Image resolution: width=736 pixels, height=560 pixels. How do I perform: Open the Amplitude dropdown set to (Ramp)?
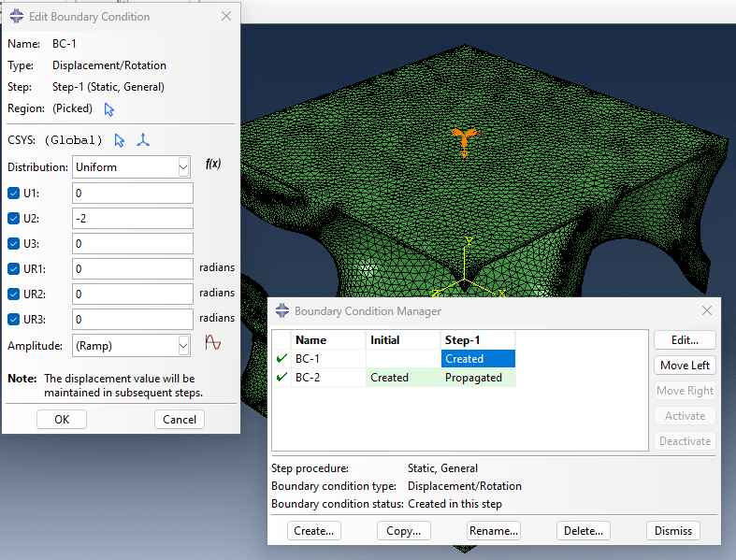132,346
